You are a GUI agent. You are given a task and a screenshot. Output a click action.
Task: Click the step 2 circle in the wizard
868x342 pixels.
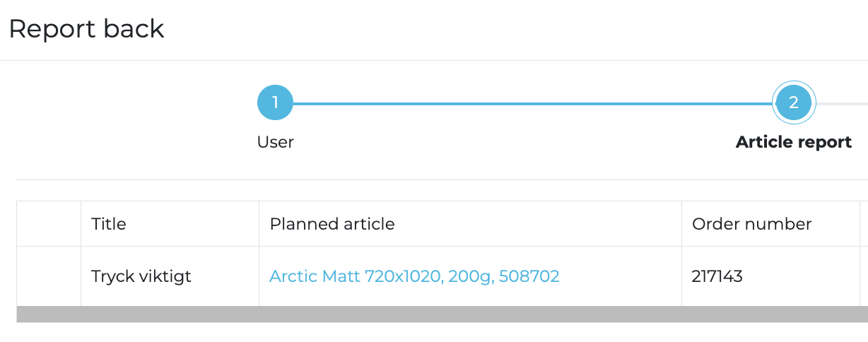(x=794, y=103)
